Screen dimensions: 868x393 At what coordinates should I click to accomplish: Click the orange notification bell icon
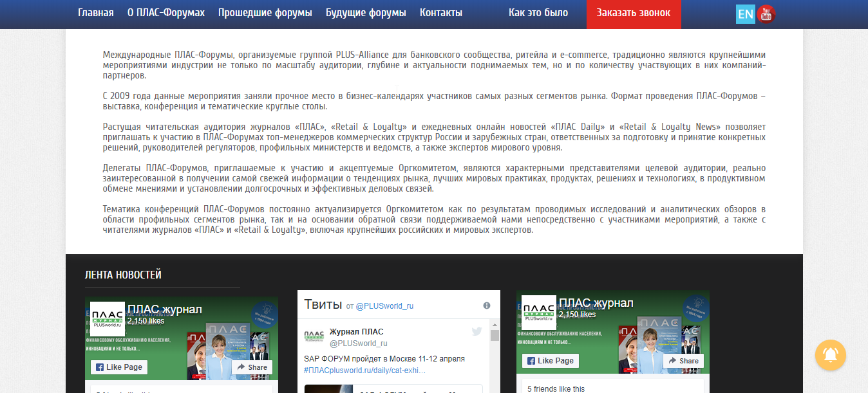point(830,355)
